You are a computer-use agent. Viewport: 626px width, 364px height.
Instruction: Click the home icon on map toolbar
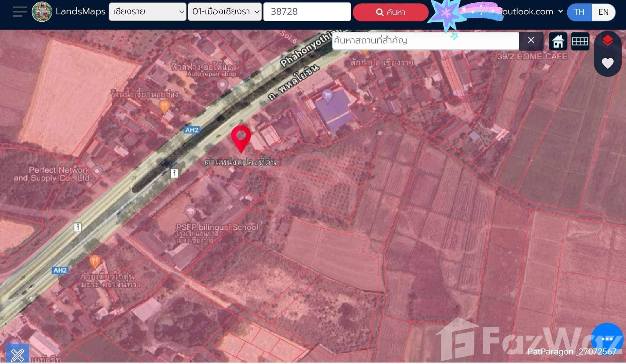558,41
